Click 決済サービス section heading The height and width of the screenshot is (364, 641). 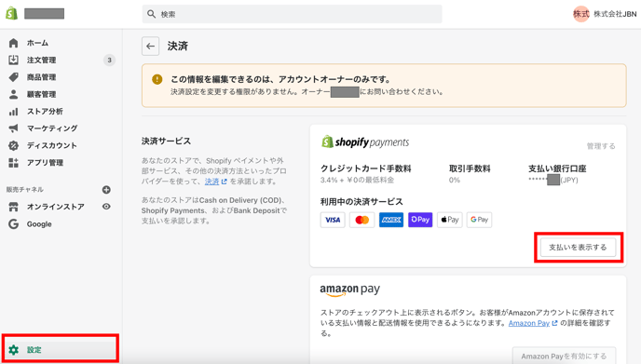point(166,141)
